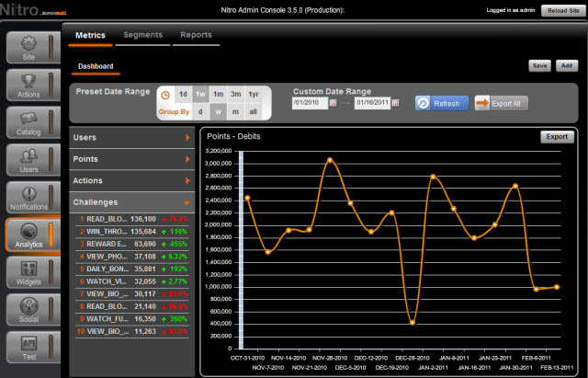Group data by month (m)
Screen dimensions: 588x378
[x=236, y=111]
